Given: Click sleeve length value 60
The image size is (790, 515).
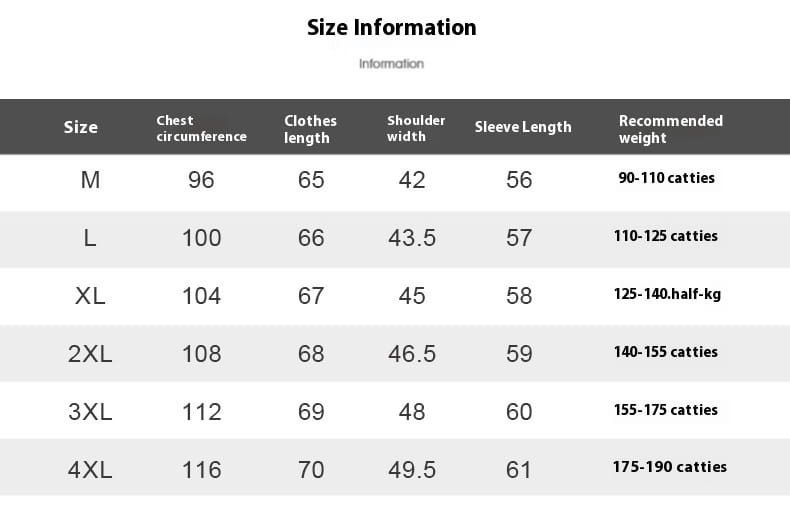Looking at the screenshot, I should click(x=519, y=412).
